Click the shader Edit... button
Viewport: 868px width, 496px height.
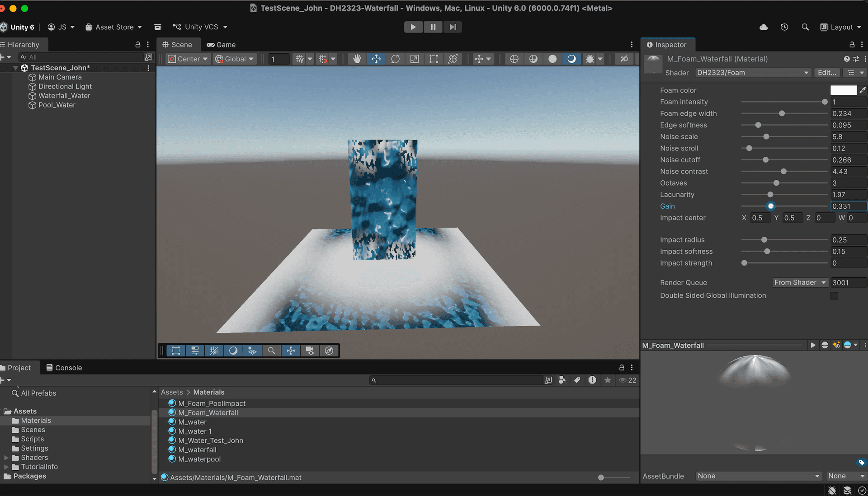tap(827, 73)
